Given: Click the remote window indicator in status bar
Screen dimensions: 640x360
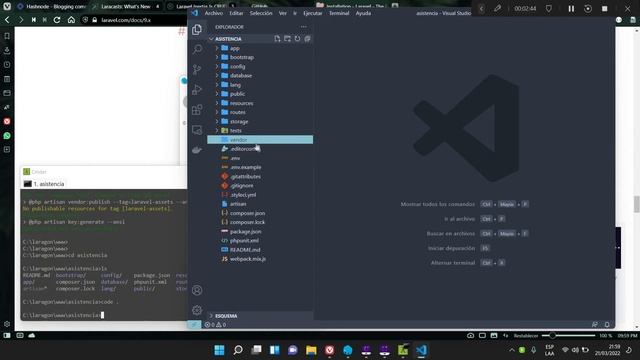Looking at the screenshot, I should tap(194, 324).
